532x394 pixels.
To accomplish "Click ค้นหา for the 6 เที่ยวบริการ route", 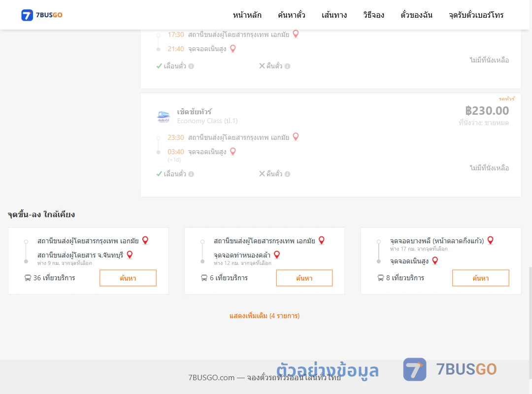I will click(304, 278).
